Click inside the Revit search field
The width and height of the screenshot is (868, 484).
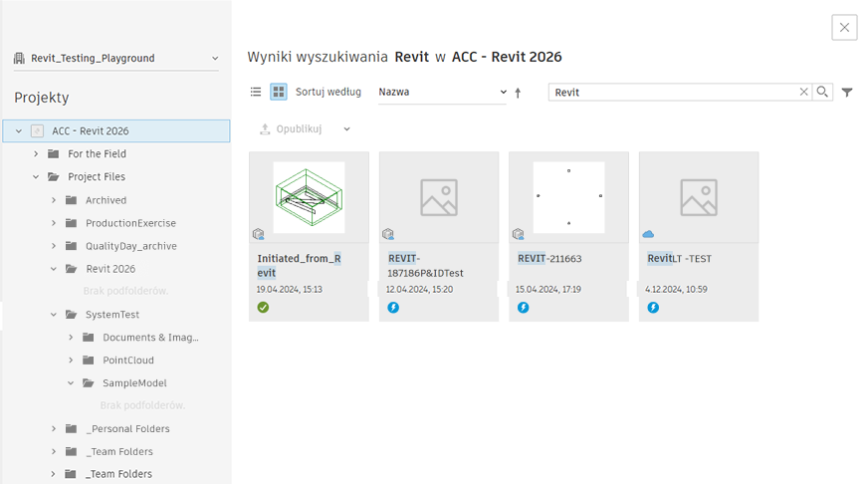(672, 92)
